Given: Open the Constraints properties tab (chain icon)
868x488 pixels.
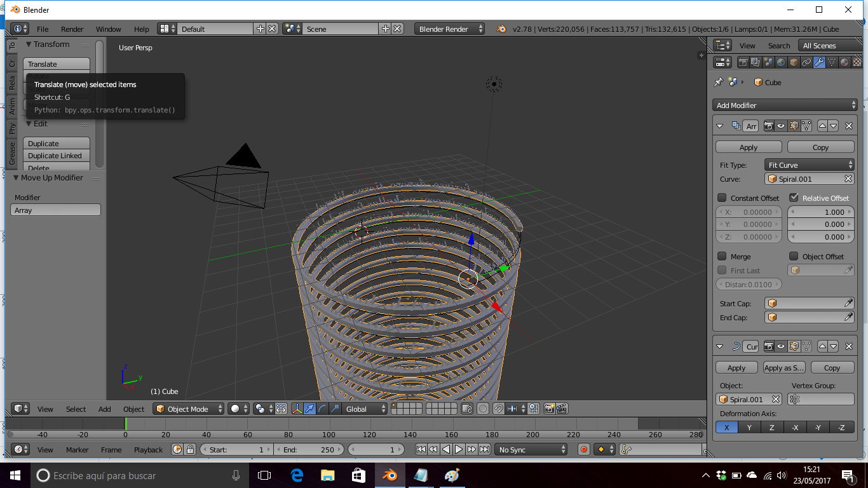Looking at the screenshot, I should (x=806, y=62).
